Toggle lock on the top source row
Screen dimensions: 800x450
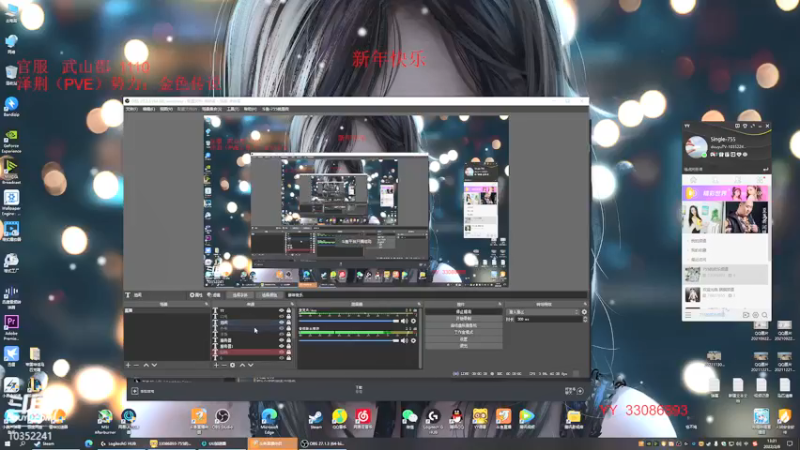(289, 311)
